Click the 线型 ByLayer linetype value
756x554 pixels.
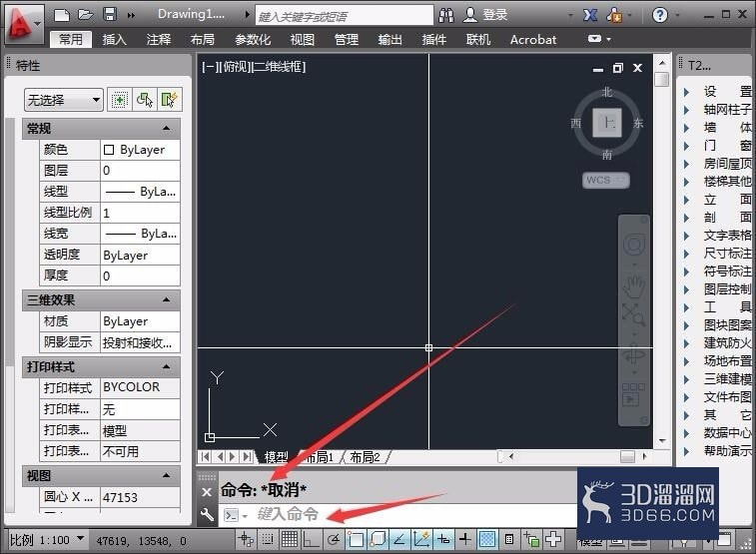pyautogui.click(x=140, y=192)
